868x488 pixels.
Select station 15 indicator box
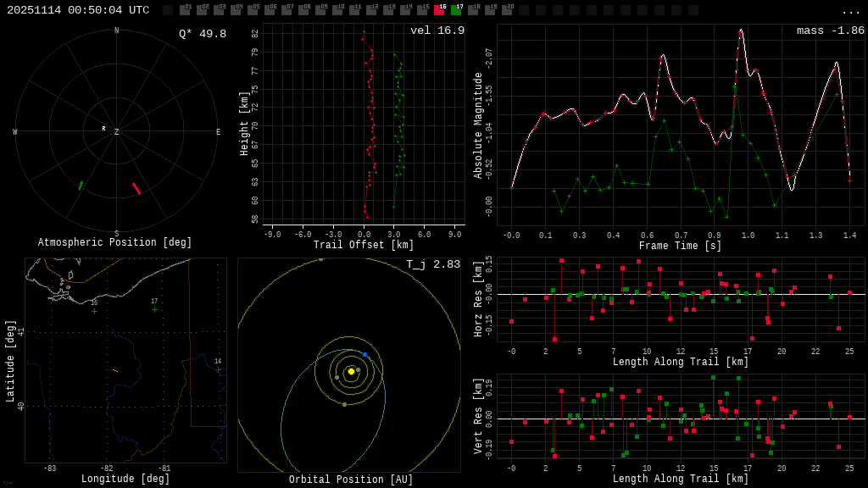click(422, 10)
